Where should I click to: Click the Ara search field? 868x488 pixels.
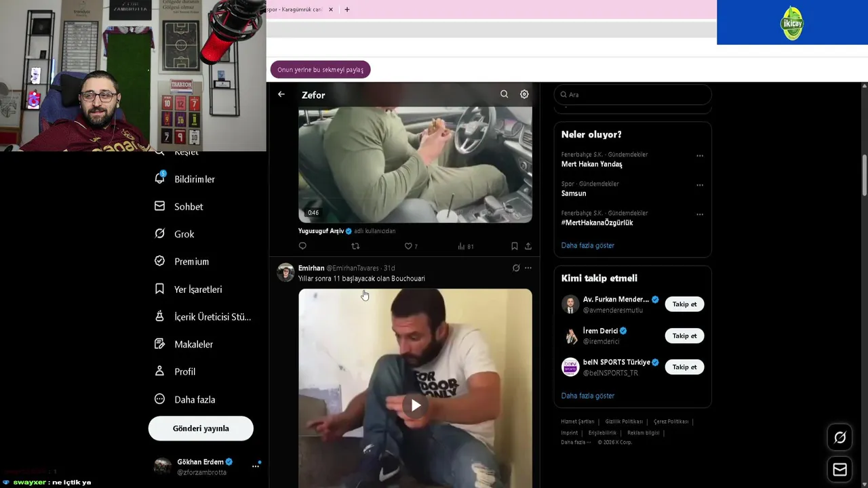[633, 95]
